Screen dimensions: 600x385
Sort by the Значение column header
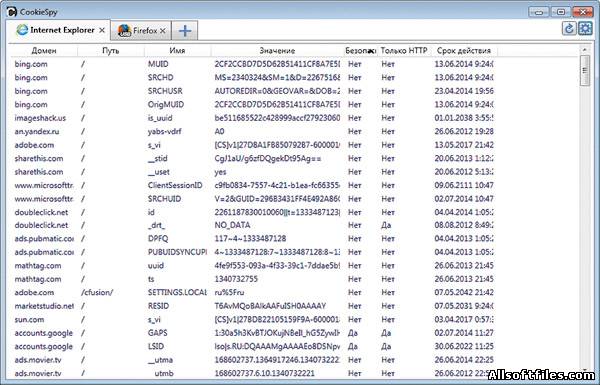click(x=277, y=51)
